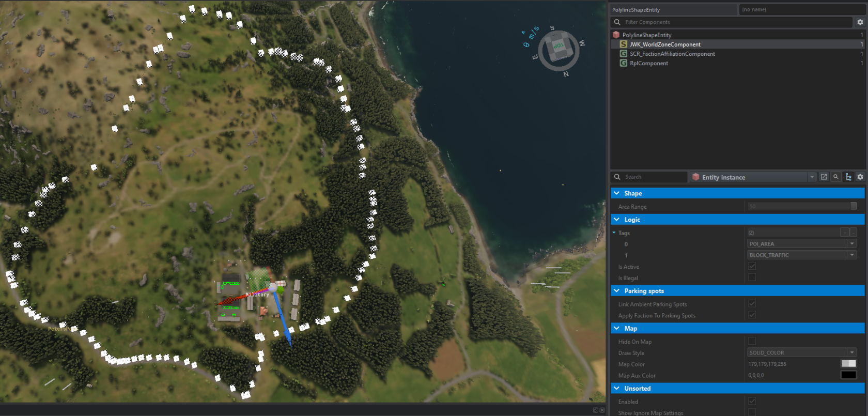Screen dimensions: 868x416
Task: Click the PolylineShapeEntity class name field
Action: tap(674, 10)
